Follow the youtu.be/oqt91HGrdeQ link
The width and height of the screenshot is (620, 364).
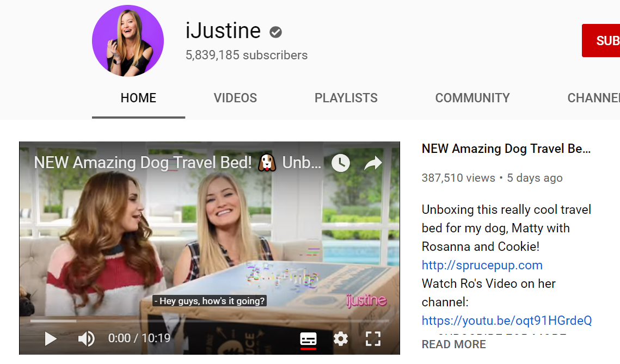pyautogui.click(x=507, y=320)
